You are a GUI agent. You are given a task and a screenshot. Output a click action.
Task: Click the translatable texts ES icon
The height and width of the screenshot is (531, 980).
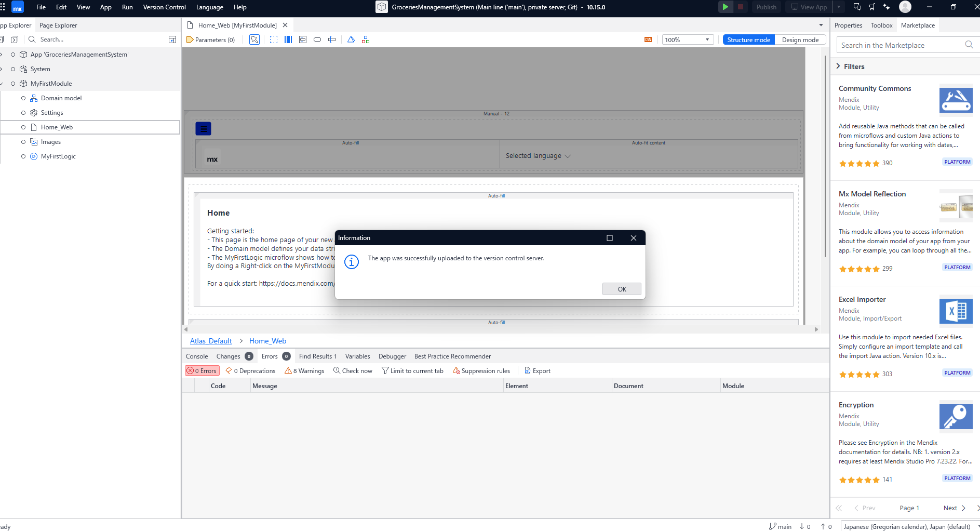(648, 39)
